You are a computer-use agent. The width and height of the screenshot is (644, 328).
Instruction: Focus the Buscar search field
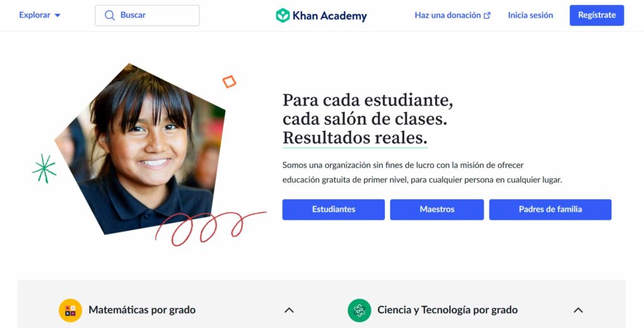click(x=147, y=15)
